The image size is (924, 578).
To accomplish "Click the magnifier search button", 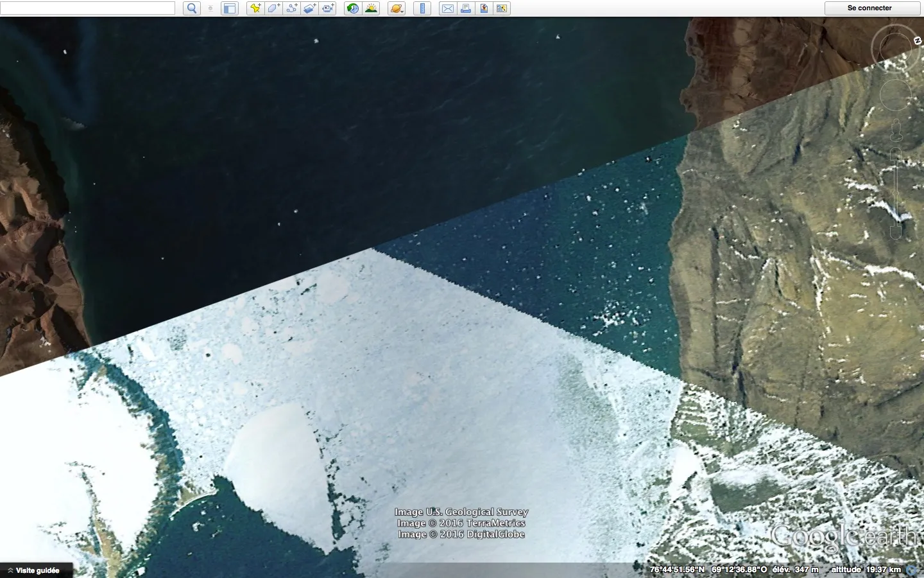I will [x=191, y=8].
